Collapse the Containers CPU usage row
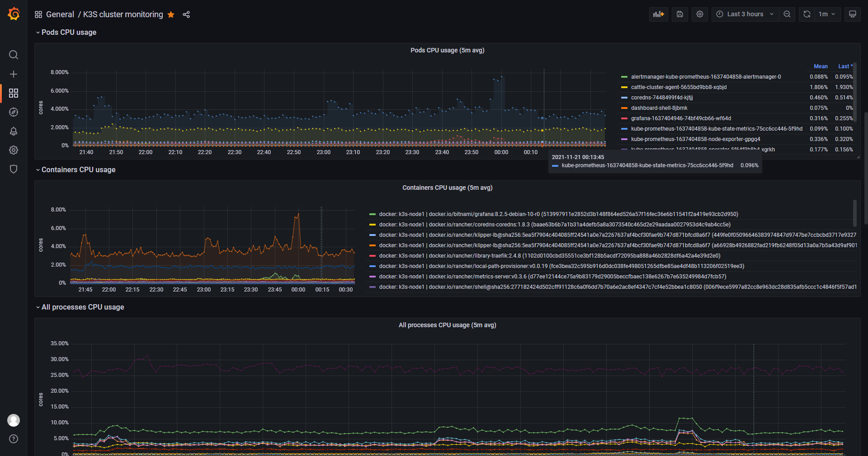The width and height of the screenshot is (868, 456). click(75, 170)
